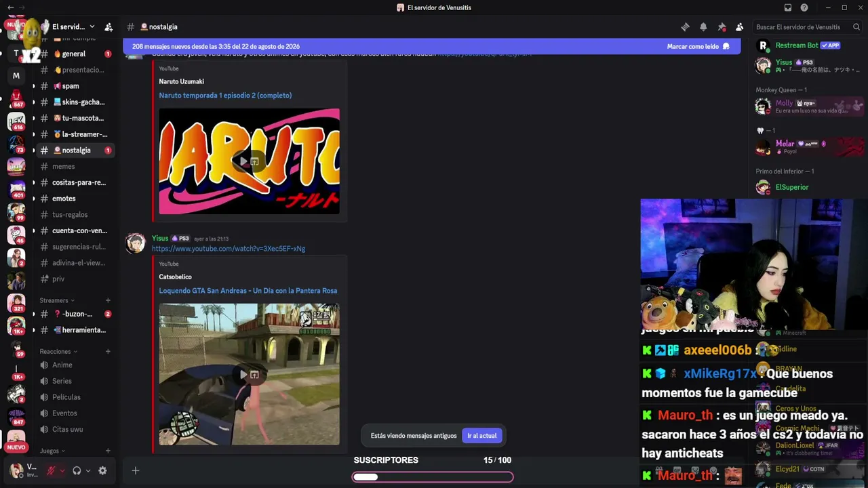
Task: Open ElSuperior's profile in the member list
Action: point(809,187)
